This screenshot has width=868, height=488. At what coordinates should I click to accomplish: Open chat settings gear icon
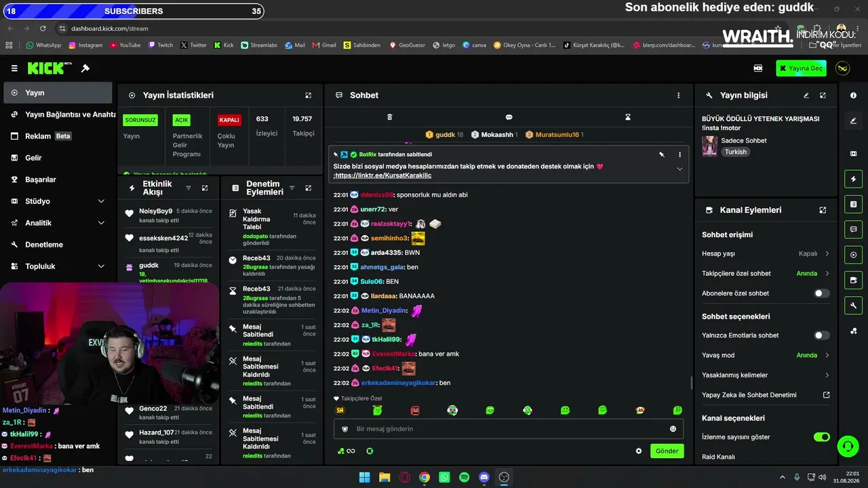click(x=638, y=451)
